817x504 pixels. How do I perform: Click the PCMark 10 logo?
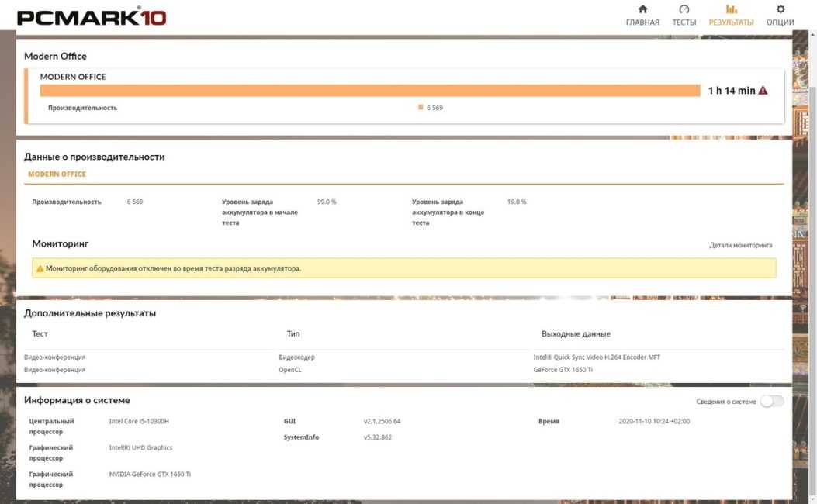[91, 17]
